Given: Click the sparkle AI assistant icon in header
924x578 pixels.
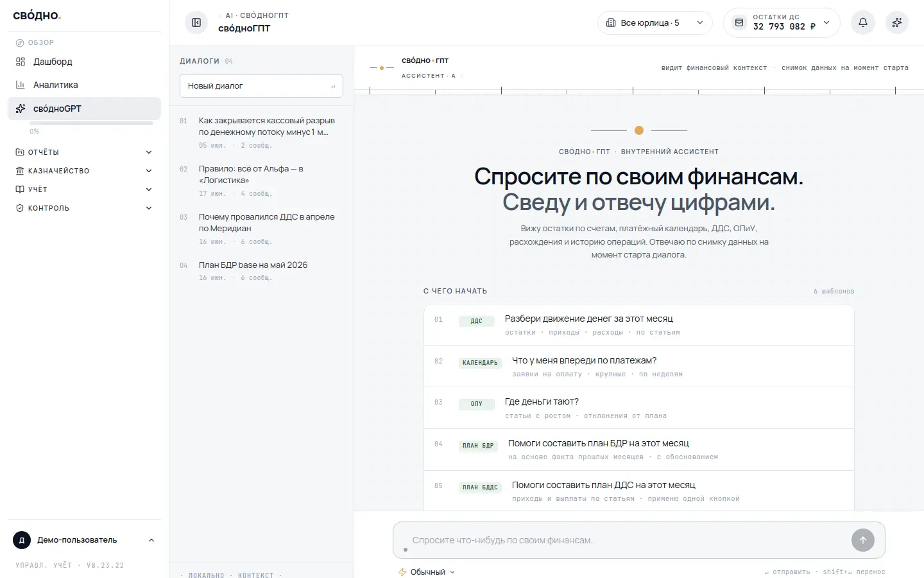Looking at the screenshot, I should pyautogui.click(x=897, y=22).
